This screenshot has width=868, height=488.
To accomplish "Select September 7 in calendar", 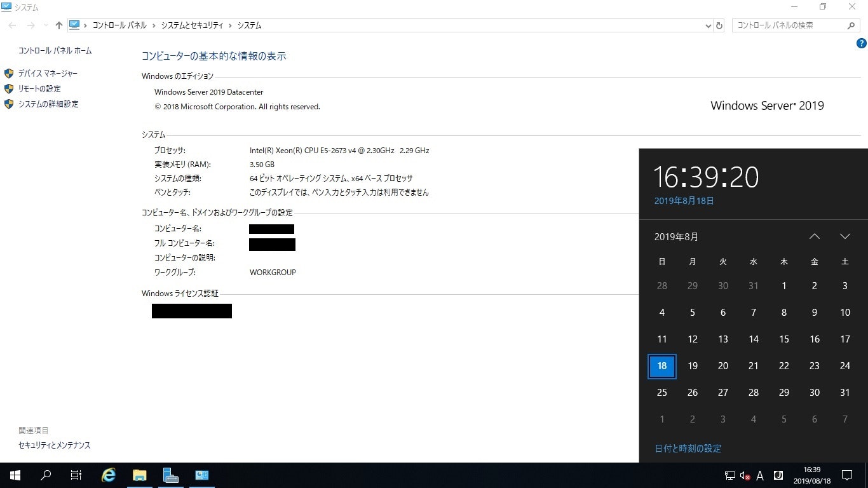I will [845, 419].
